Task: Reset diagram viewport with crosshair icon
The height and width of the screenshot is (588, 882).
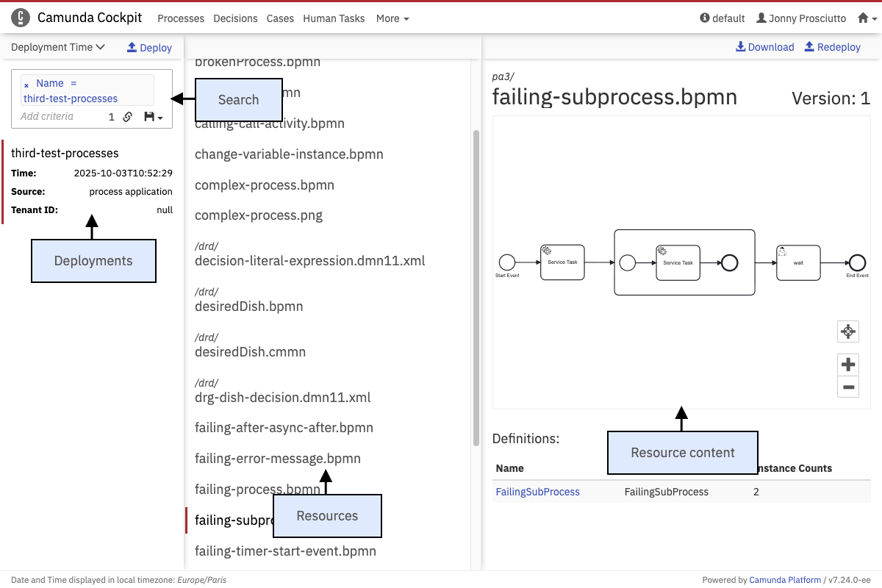Action: pyautogui.click(x=848, y=331)
